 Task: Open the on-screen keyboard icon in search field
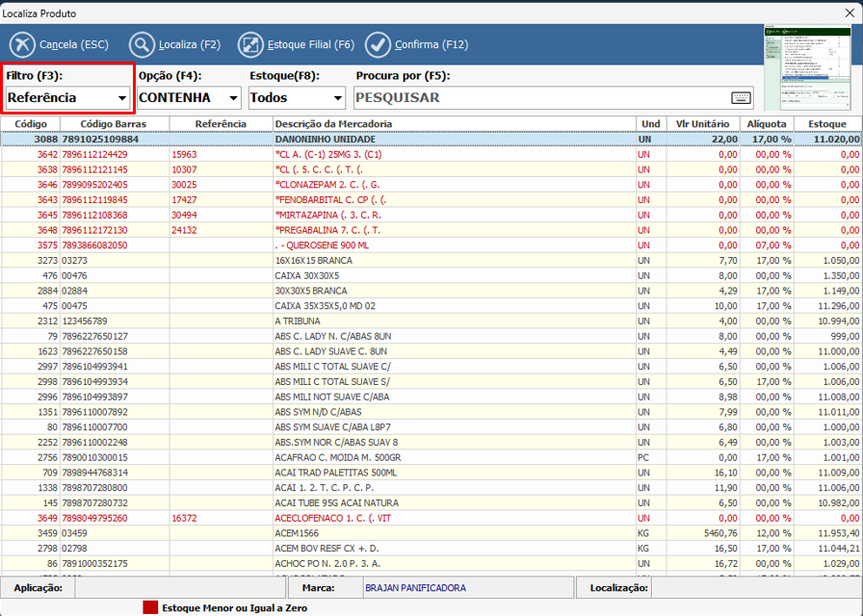(741, 97)
